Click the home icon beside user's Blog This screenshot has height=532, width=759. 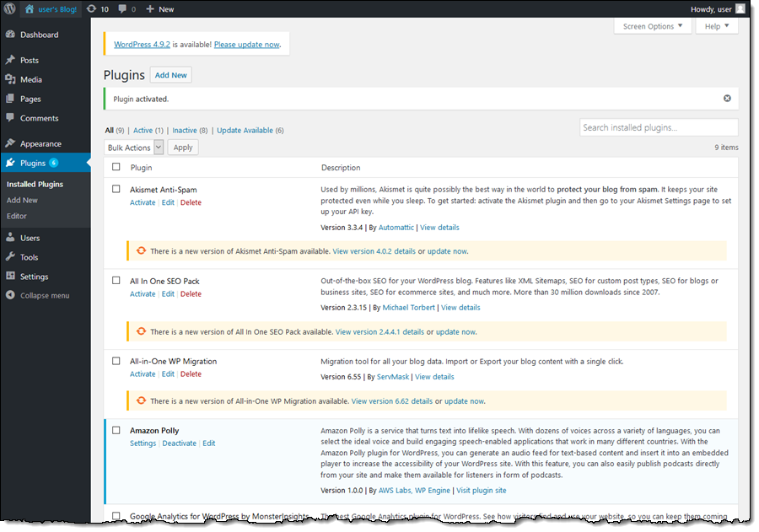point(30,8)
